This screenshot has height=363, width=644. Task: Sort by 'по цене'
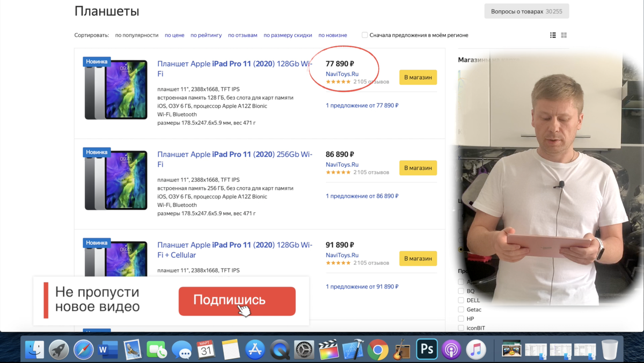[174, 35]
